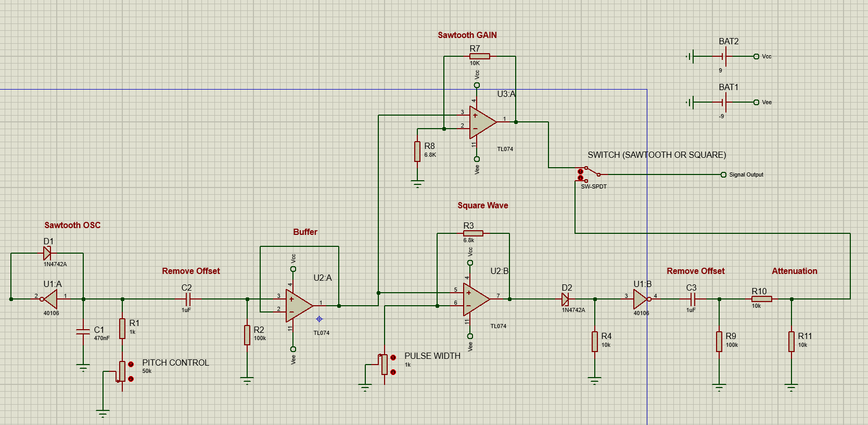Toggle the SW-SPDT switch lever
Screen dimensions: 868x425
click(593, 171)
